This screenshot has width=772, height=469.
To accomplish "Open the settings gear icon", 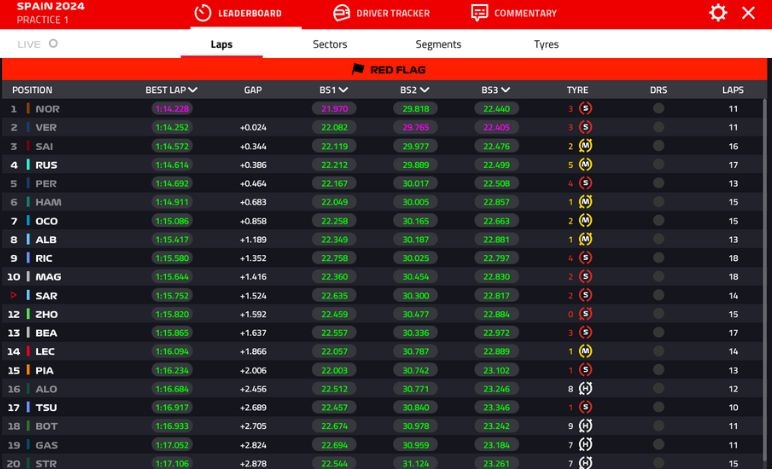I will tap(718, 13).
